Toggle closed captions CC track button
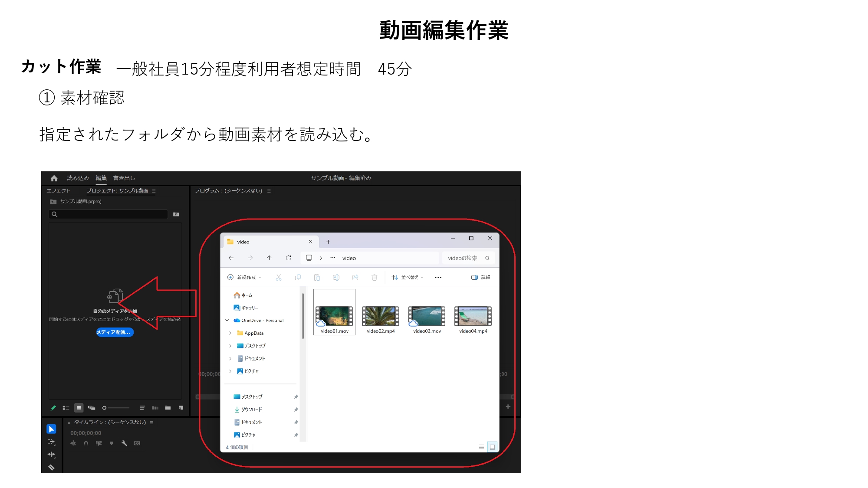 (137, 443)
